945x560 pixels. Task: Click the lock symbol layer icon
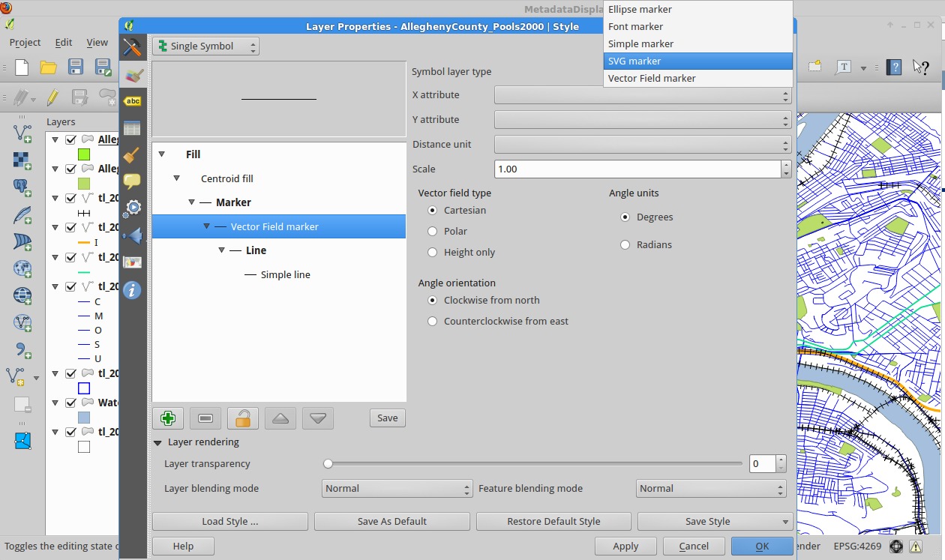pos(243,418)
